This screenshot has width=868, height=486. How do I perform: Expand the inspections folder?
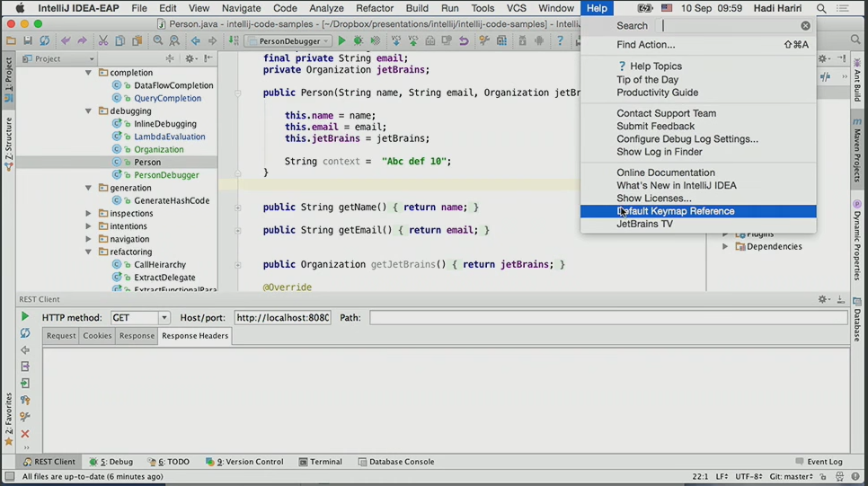[x=88, y=213]
